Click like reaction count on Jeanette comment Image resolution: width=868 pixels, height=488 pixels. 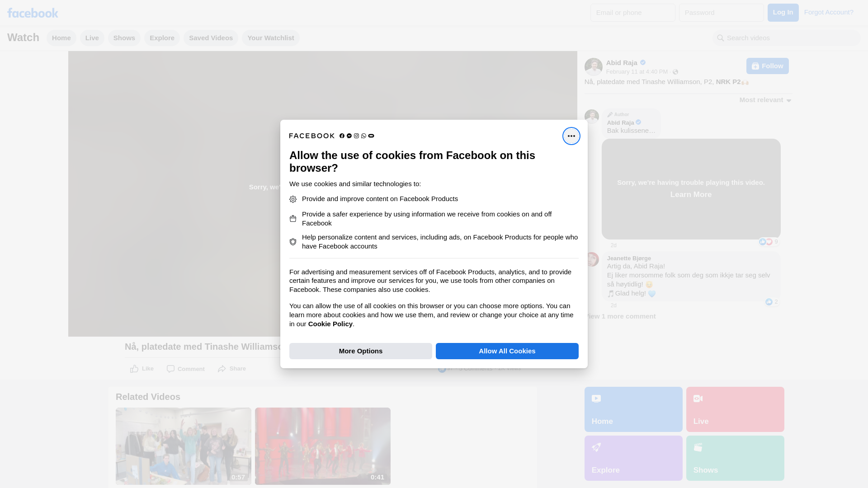[x=772, y=302]
